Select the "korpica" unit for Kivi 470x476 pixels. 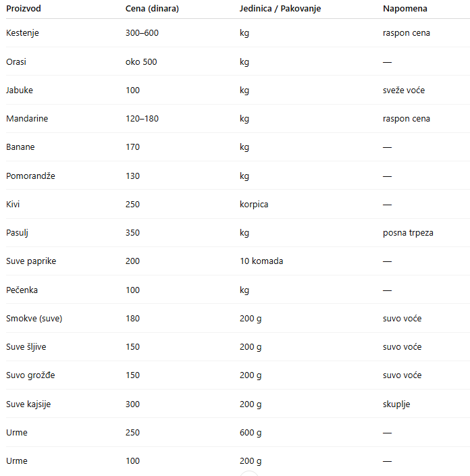pyautogui.click(x=253, y=205)
